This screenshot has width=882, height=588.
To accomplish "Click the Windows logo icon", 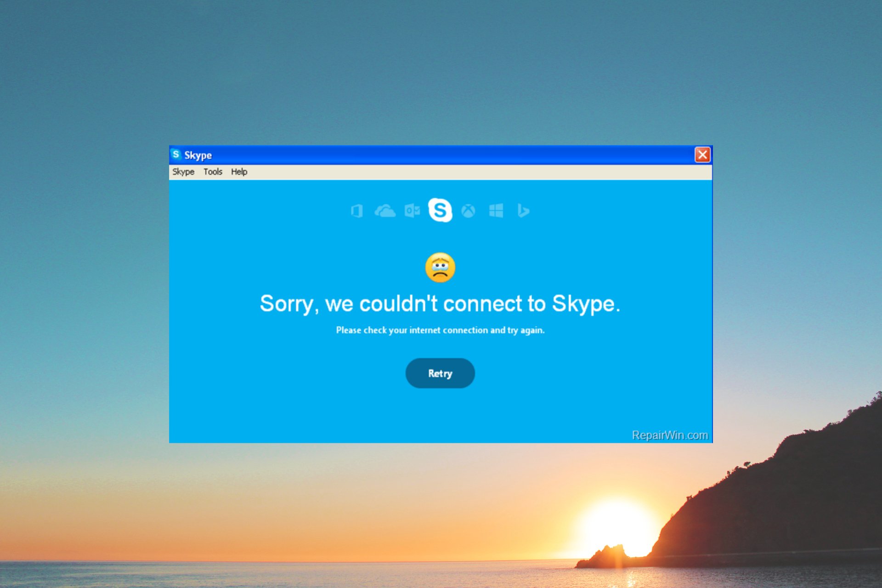I will coord(497,211).
